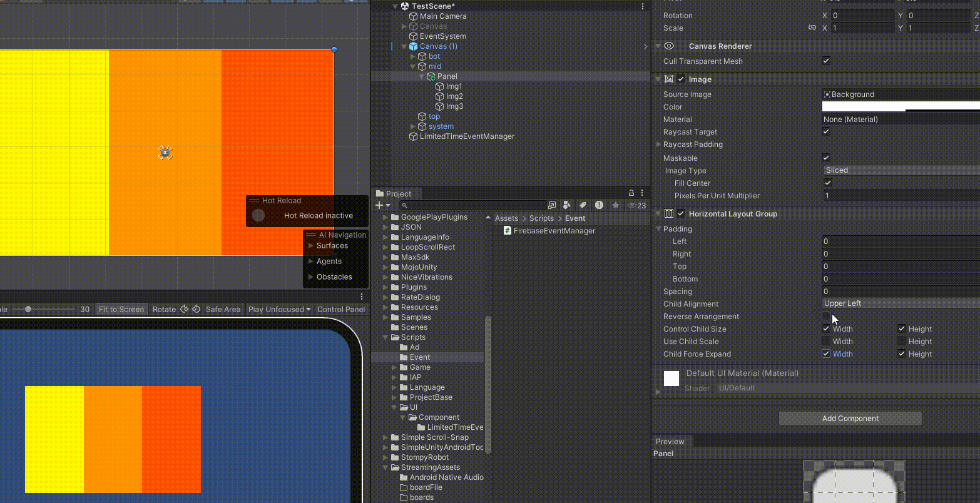Expand the system object in Hierarchy
This screenshot has height=503, width=980.
tap(413, 126)
